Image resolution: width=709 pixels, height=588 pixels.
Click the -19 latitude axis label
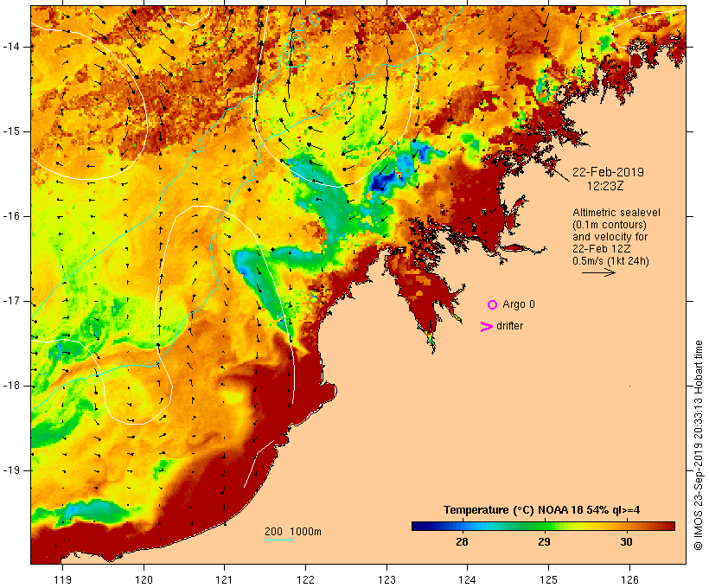pyautogui.click(x=11, y=470)
